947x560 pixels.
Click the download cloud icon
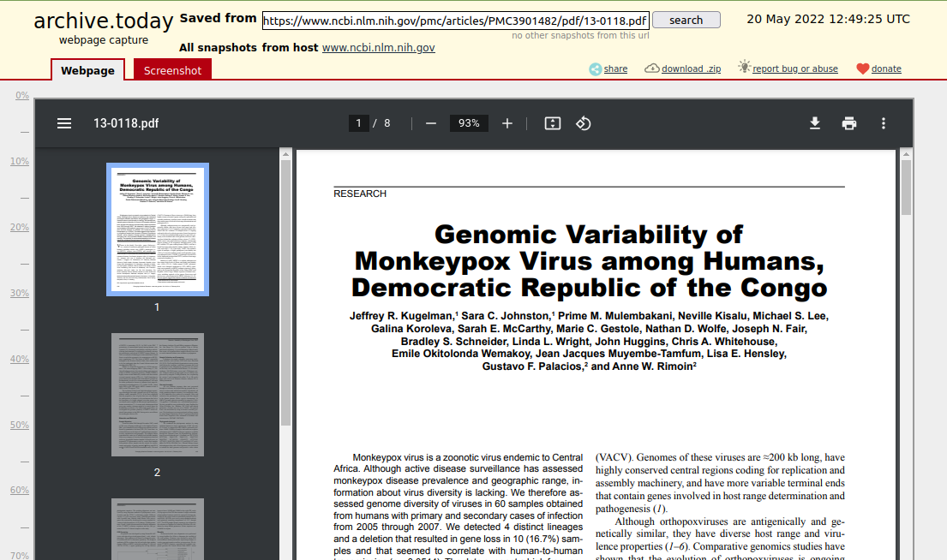tap(652, 69)
